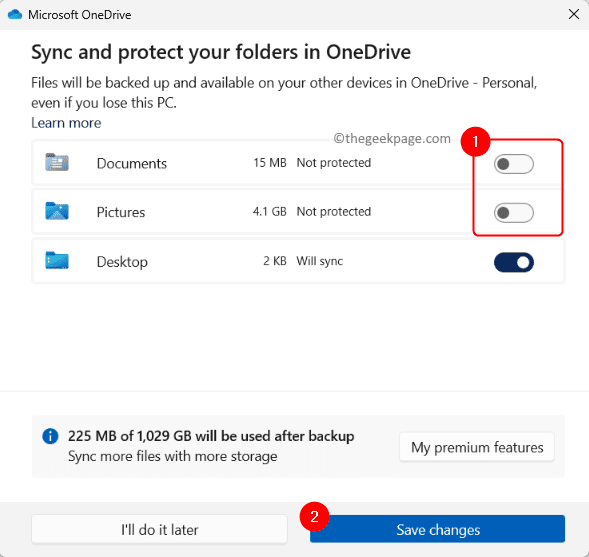This screenshot has height=557, width=589.
Task: Click the 2 KB size value
Action: pyautogui.click(x=275, y=261)
